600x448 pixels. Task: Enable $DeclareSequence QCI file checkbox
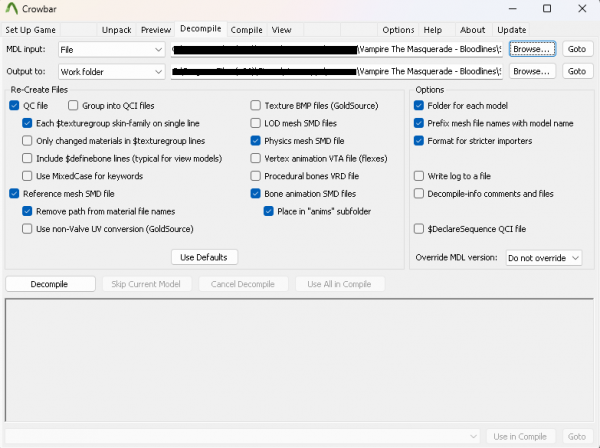click(419, 229)
